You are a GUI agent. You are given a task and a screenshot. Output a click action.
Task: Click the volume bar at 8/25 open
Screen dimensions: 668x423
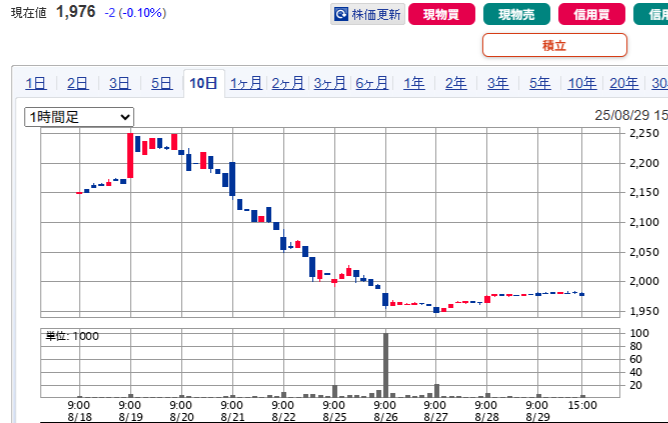[335, 391]
